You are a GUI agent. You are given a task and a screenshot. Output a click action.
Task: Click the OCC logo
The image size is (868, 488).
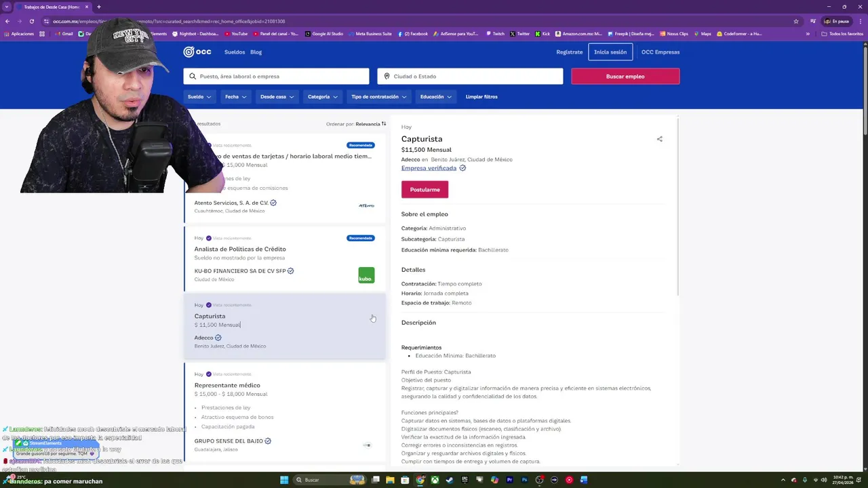(x=197, y=52)
